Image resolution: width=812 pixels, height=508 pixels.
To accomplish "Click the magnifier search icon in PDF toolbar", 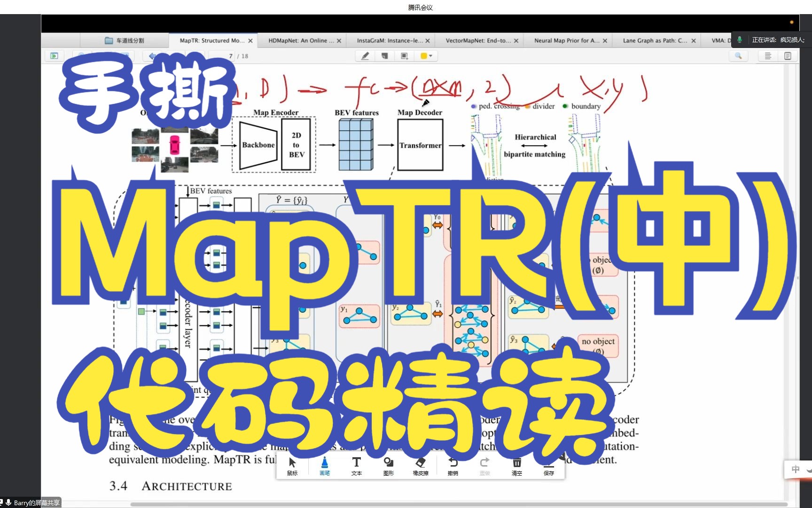I will [739, 56].
